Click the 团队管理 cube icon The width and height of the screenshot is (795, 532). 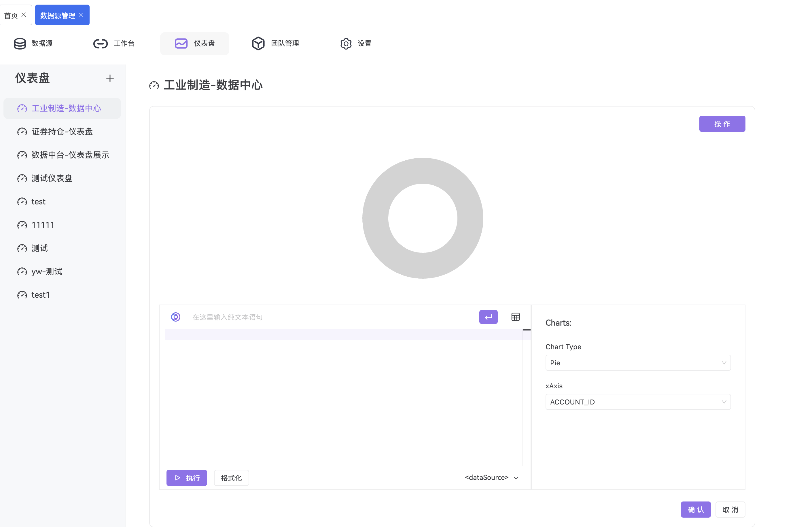[x=258, y=43]
